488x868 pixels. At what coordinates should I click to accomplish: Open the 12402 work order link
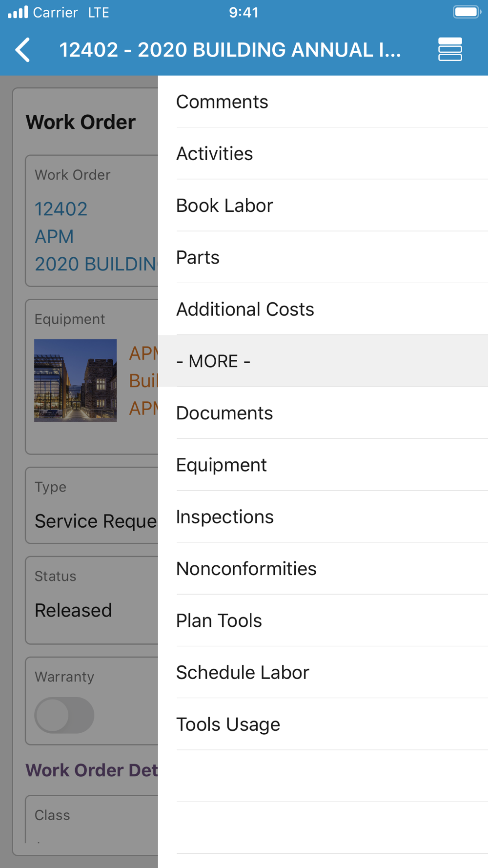[61, 209]
